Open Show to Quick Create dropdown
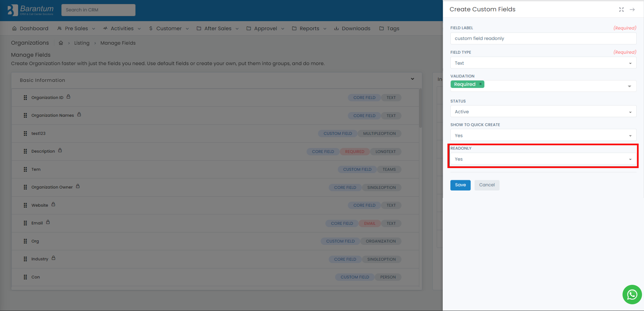Image resolution: width=644 pixels, height=311 pixels. [x=543, y=135]
